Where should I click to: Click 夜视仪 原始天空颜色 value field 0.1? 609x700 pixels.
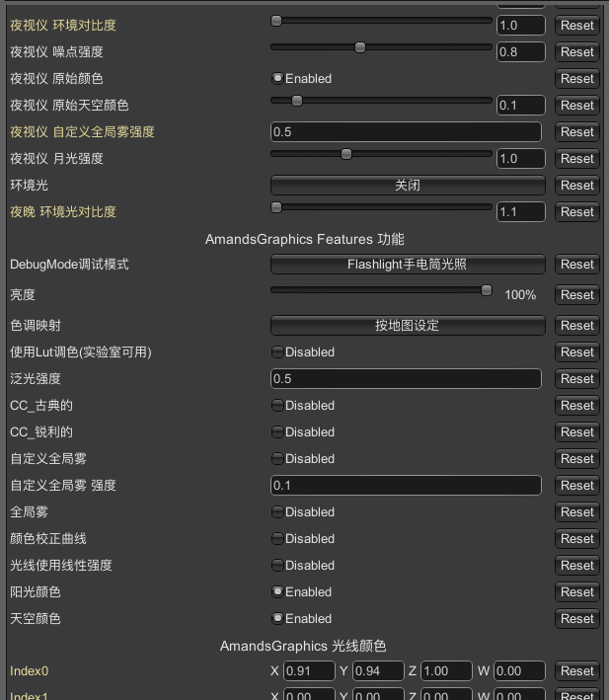click(x=521, y=106)
